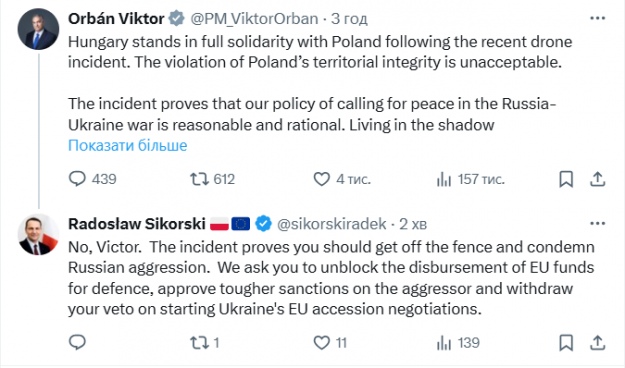
Task: Open the Radosław Sikorski profile avatar
Action: 38,234
